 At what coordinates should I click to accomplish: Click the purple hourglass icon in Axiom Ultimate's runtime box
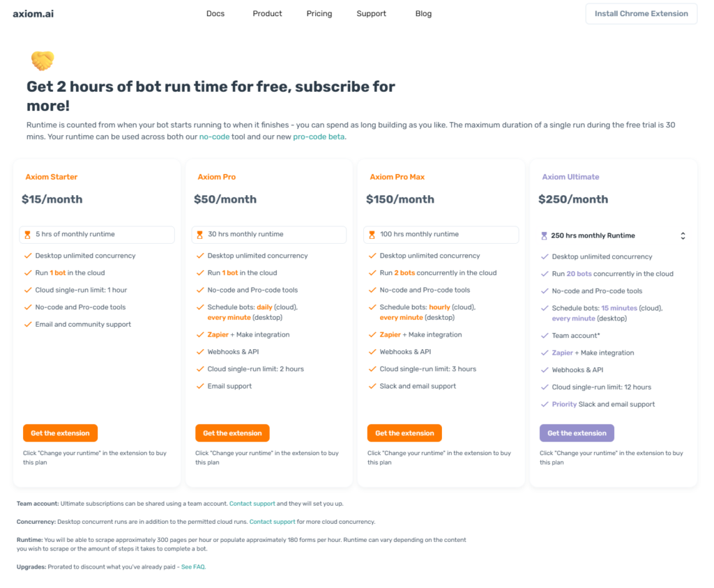click(545, 235)
